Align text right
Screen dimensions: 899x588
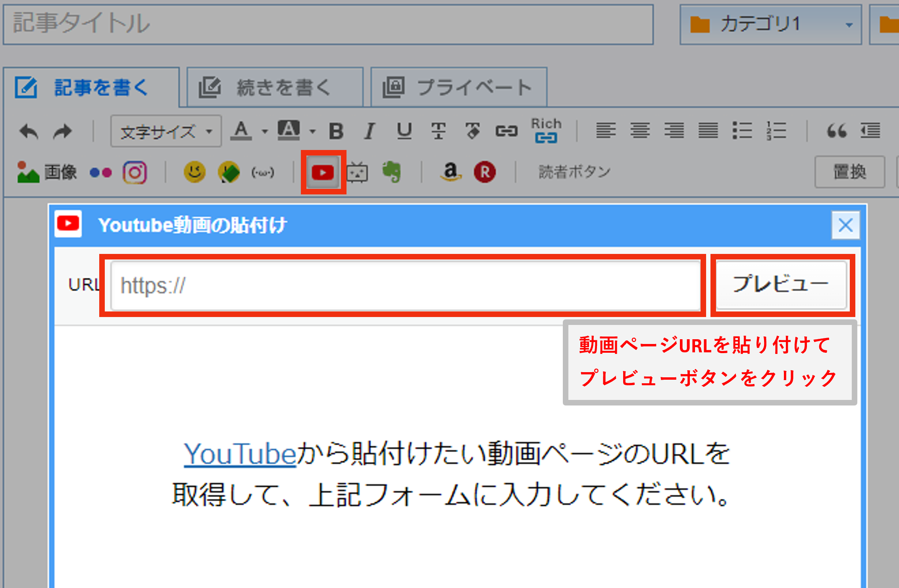coord(674,131)
